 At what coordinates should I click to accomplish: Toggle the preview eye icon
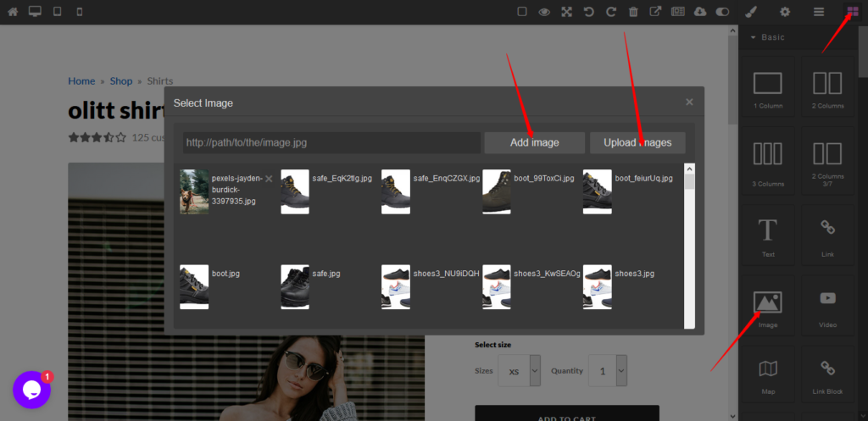point(544,12)
